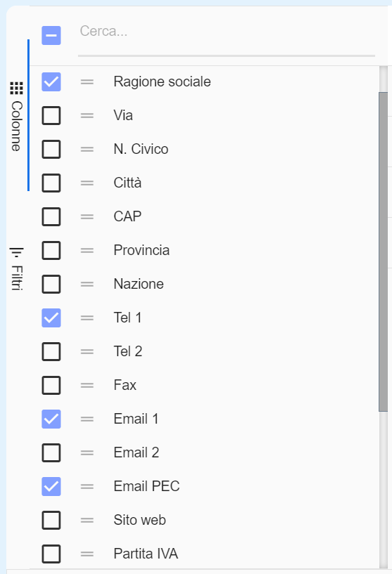This screenshot has width=392, height=574.
Task: Click the Colonne grid icon
Action: [16, 89]
